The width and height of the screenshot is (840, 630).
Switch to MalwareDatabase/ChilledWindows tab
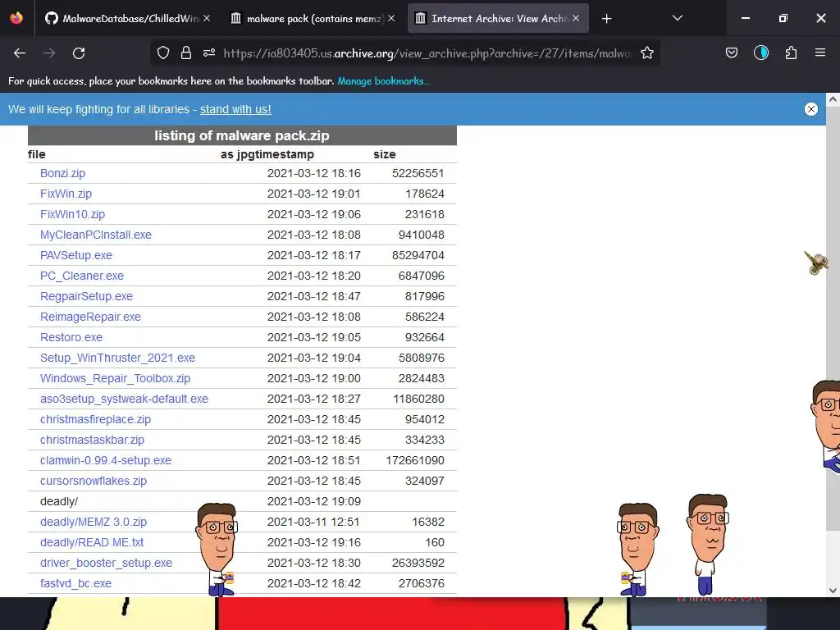click(x=127, y=18)
